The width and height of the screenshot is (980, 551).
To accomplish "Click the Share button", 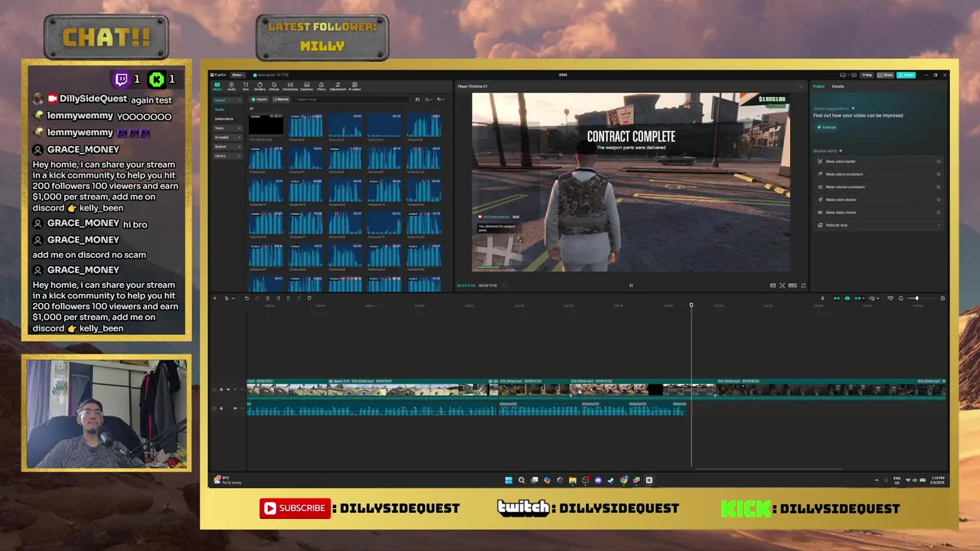I will click(885, 75).
